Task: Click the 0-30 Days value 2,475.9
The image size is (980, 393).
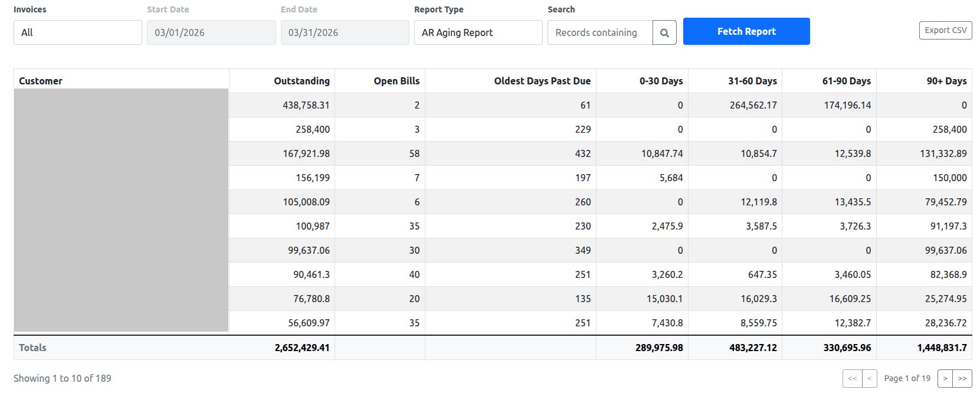Action: [667, 226]
